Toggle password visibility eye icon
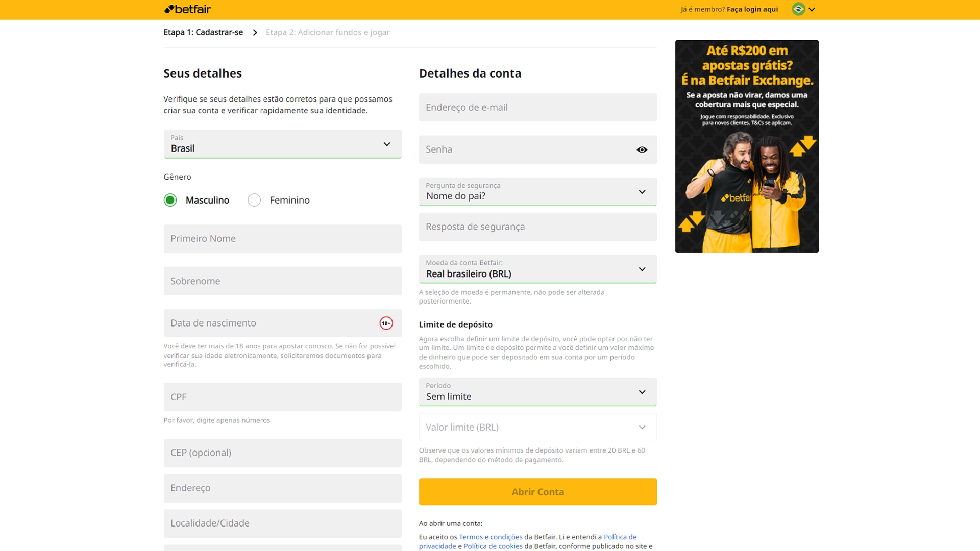Viewport: 980px width, 551px height. (x=642, y=149)
